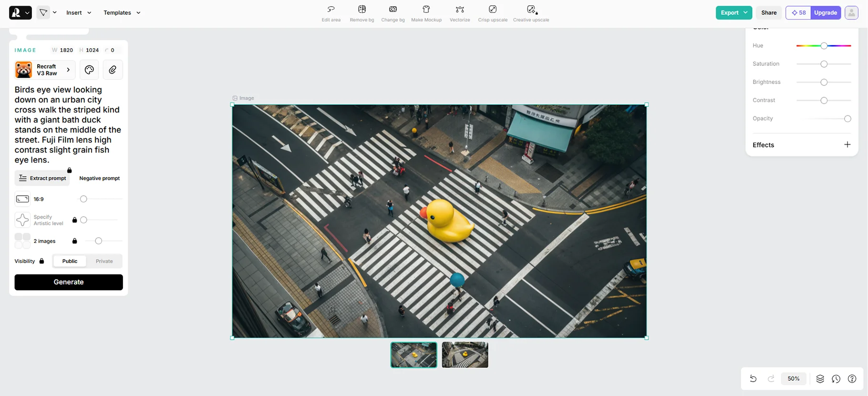Add an effect with the Effects plus
The width and height of the screenshot is (868, 396).
(847, 145)
